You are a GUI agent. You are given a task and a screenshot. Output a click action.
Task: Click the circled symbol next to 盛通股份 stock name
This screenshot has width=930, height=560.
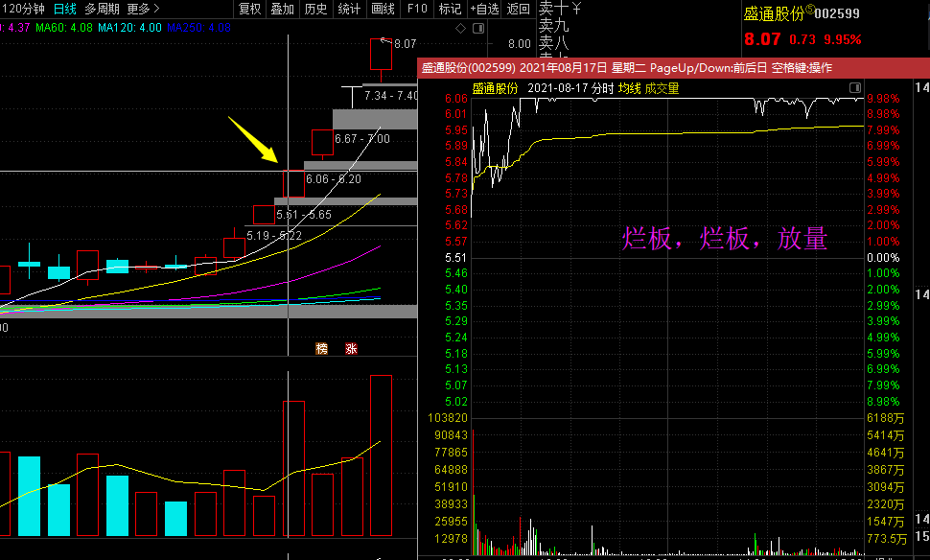(809, 10)
